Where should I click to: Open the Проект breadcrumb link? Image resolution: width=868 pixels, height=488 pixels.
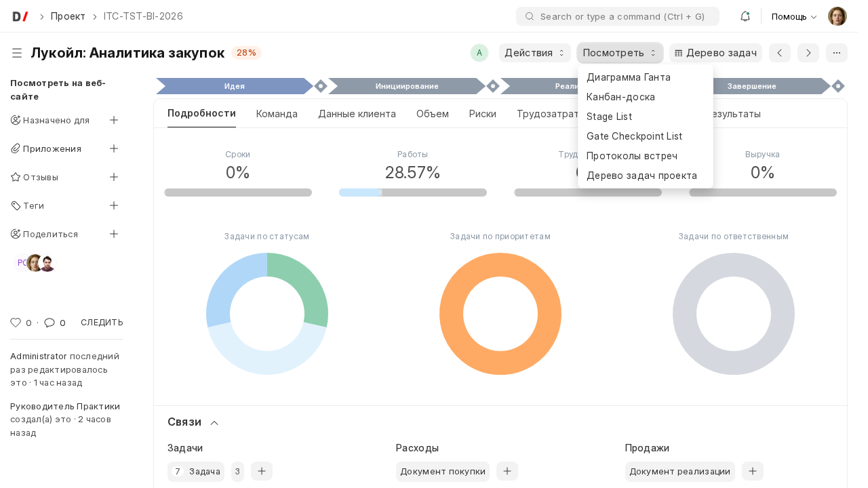[68, 16]
